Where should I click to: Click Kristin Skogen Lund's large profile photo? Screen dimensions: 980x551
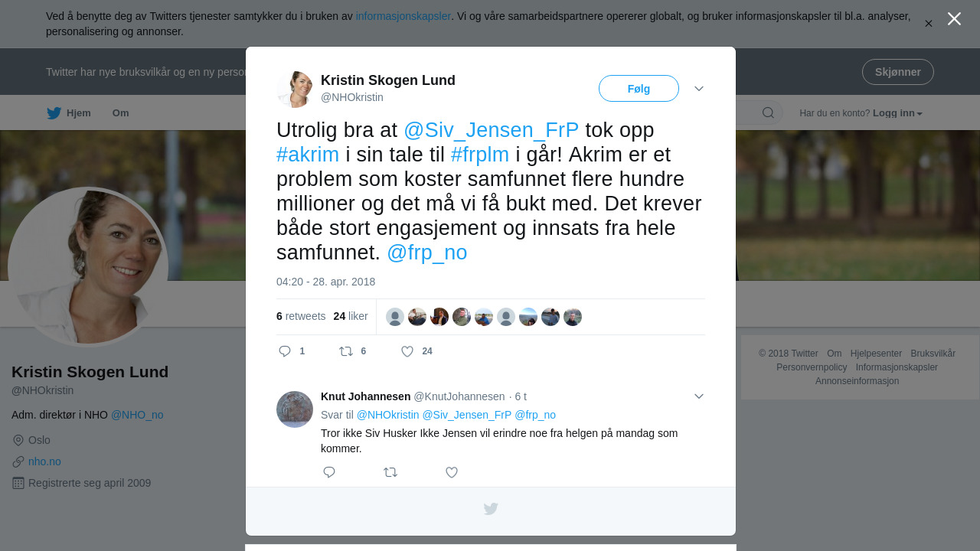coord(88,266)
